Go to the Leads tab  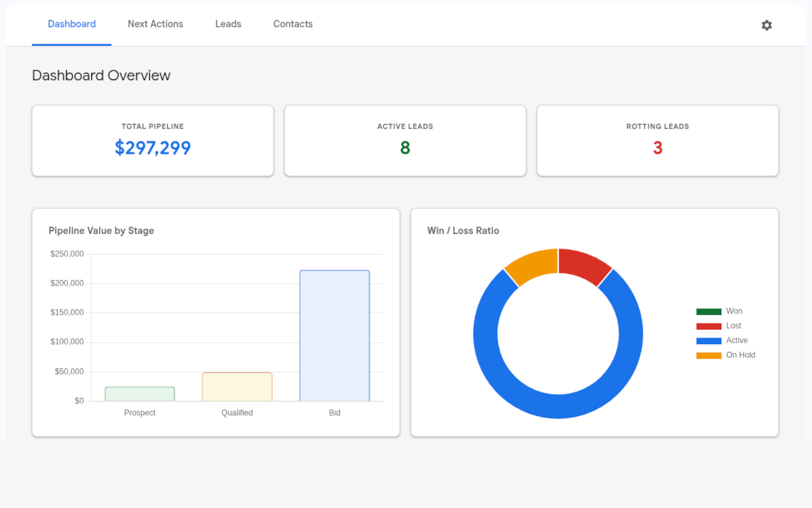coord(228,24)
